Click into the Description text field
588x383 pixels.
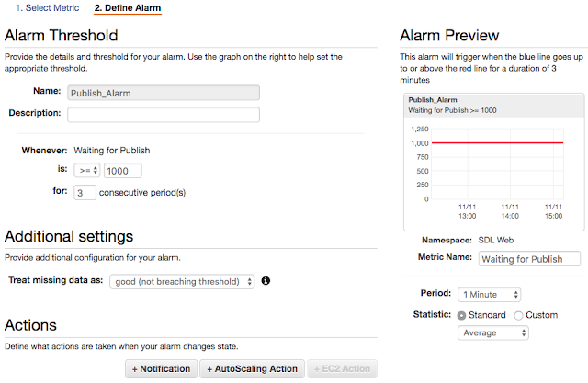click(x=164, y=114)
